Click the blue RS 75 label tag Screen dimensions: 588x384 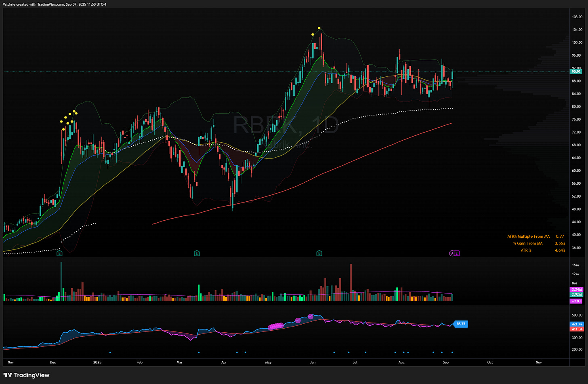[460, 324]
